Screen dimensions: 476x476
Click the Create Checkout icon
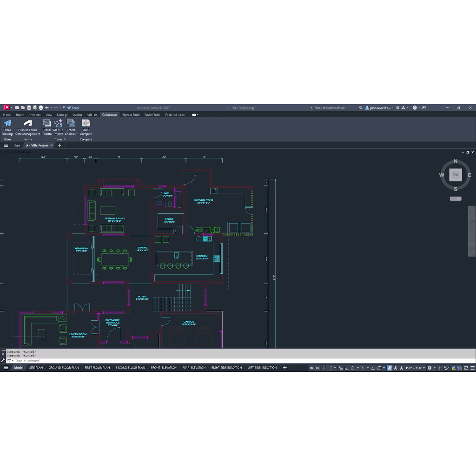(71, 123)
